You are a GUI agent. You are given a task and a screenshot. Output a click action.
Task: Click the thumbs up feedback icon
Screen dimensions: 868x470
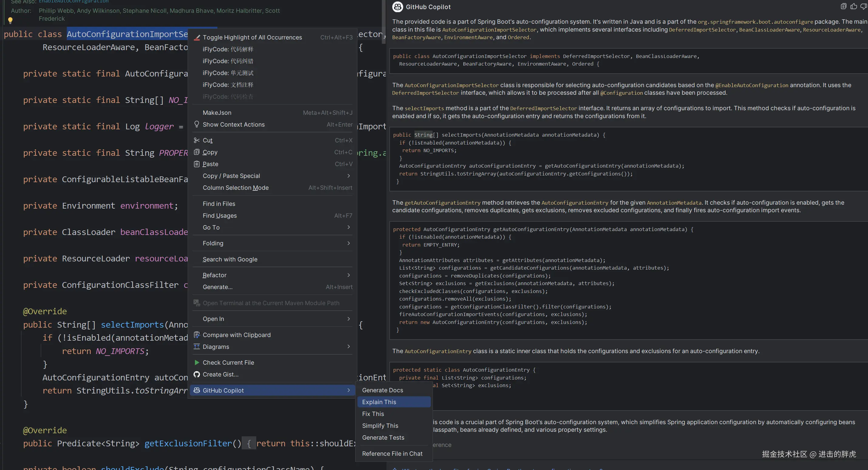click(x=853, y=6)
